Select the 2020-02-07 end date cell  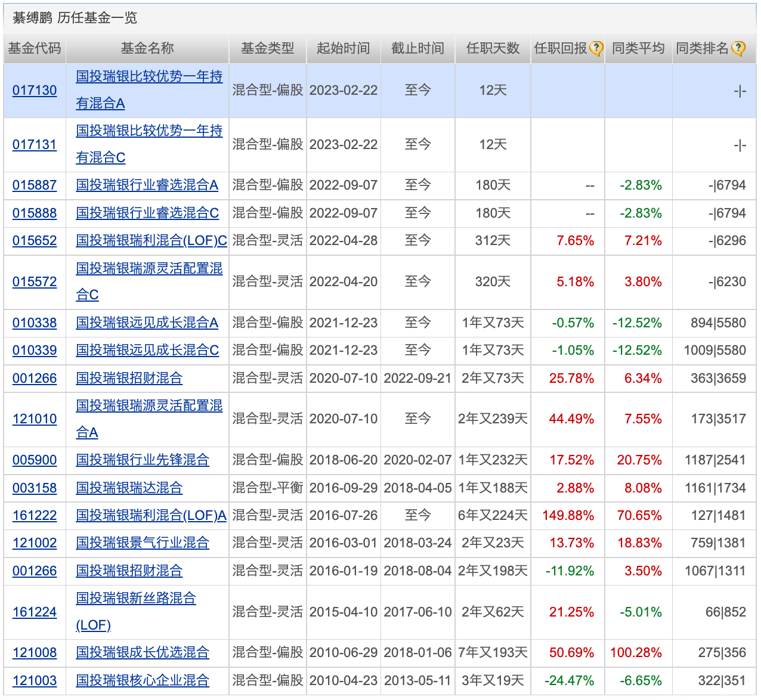(417, 460)
